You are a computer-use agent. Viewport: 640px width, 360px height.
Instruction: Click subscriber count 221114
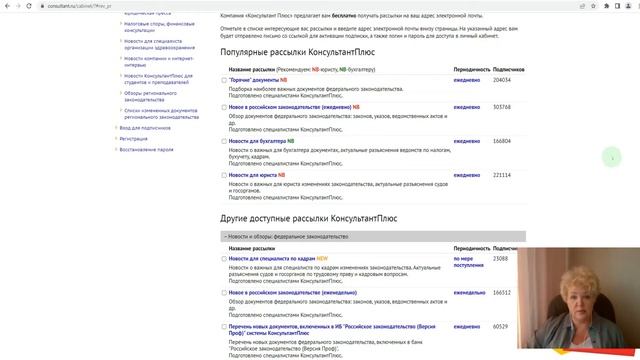[502, 175]
